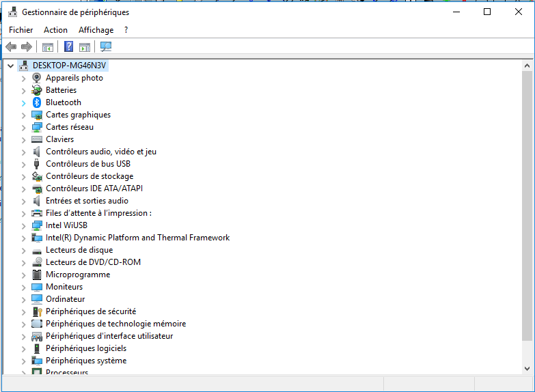Expand the Bluetooth category chevron

click(23, 103)
